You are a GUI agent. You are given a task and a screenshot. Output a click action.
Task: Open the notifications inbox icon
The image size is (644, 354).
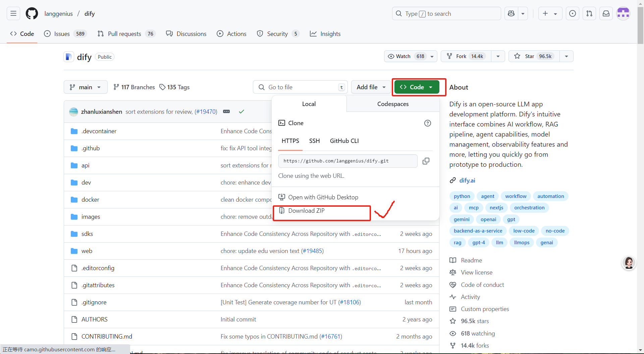606,13
